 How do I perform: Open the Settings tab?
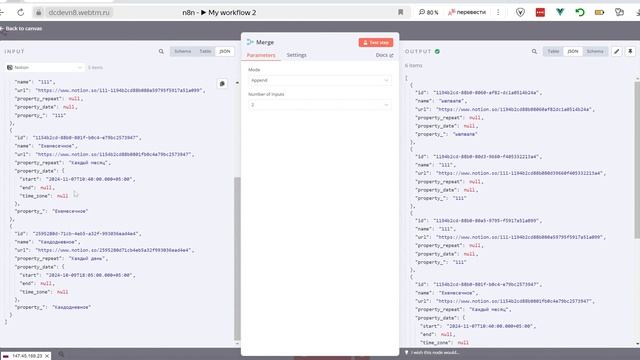tap(296, 55)
